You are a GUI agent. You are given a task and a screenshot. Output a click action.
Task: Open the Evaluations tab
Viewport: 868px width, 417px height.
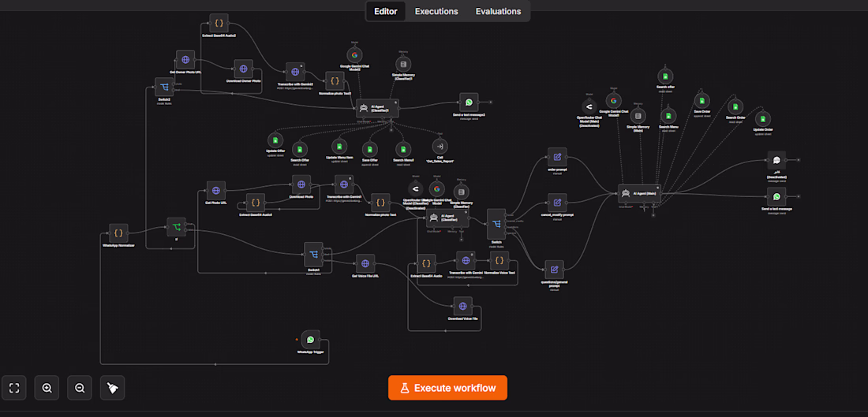[x=498, y=11]
